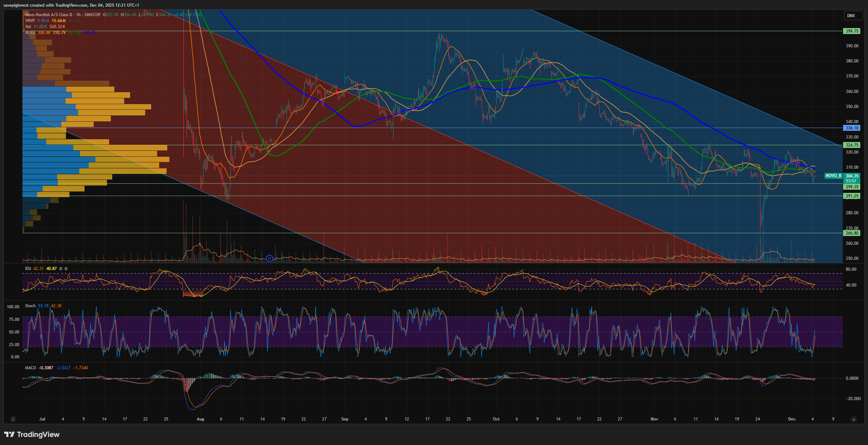The image size is (868, 445).
Task: Click the blue EMA value 309.32 swatch
Action: pyautogui.click(x=89, y=33)
